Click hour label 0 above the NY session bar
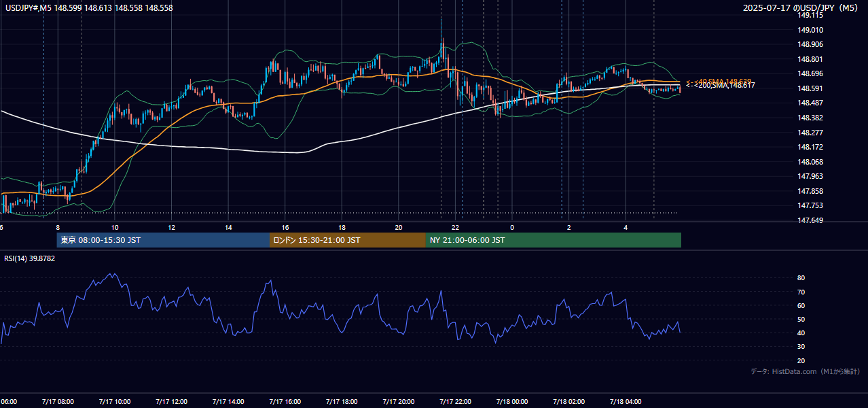This screenshot has height=408, width=868. 512,227
